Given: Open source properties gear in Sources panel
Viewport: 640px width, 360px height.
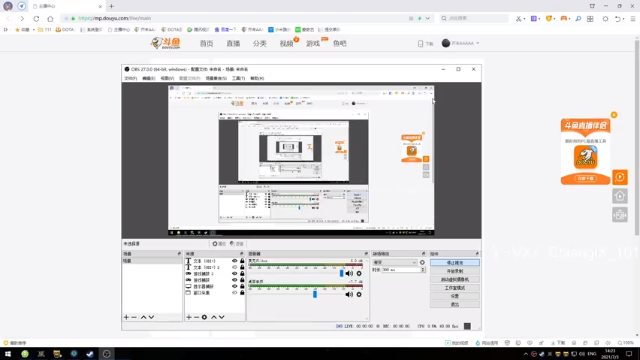Looking at the screenshot, I should tap(204, 317).
